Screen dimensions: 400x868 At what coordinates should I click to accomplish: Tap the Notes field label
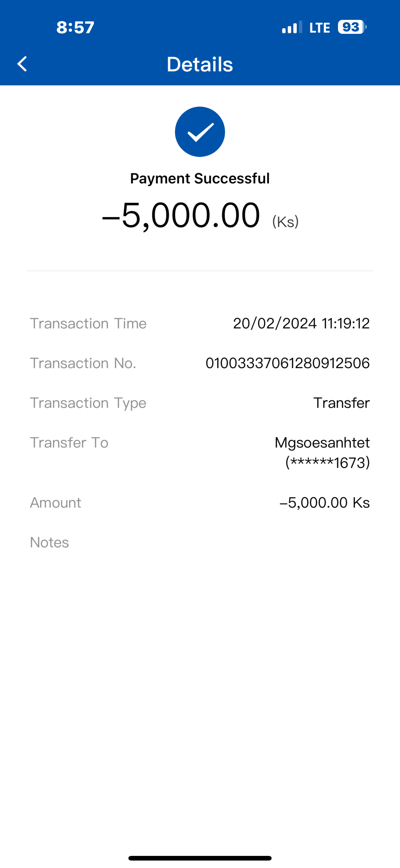coord(50,542)
